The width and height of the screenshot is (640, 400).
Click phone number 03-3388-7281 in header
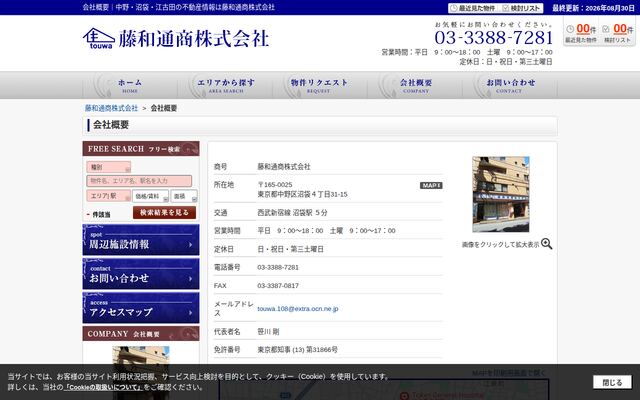[x=493, y=38]
